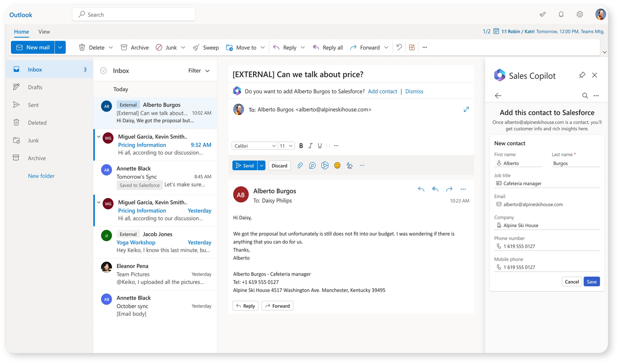619x364 pixels.
Task: Open font size 11 dropdown
Action: [x=286, y=146]
